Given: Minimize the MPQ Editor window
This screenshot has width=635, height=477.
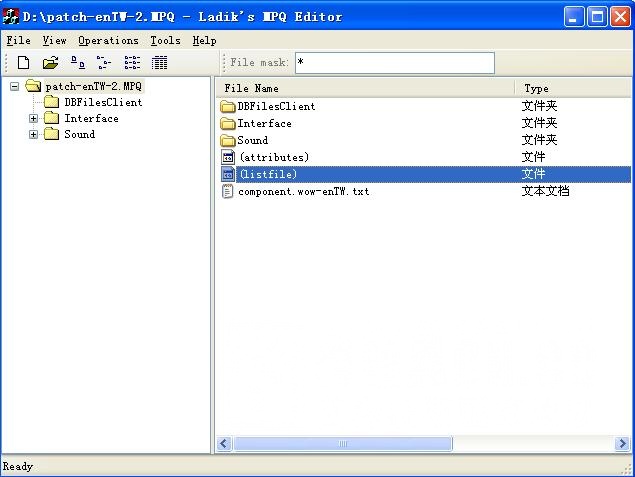Looking at the screenshot, I should pos(574,17).
